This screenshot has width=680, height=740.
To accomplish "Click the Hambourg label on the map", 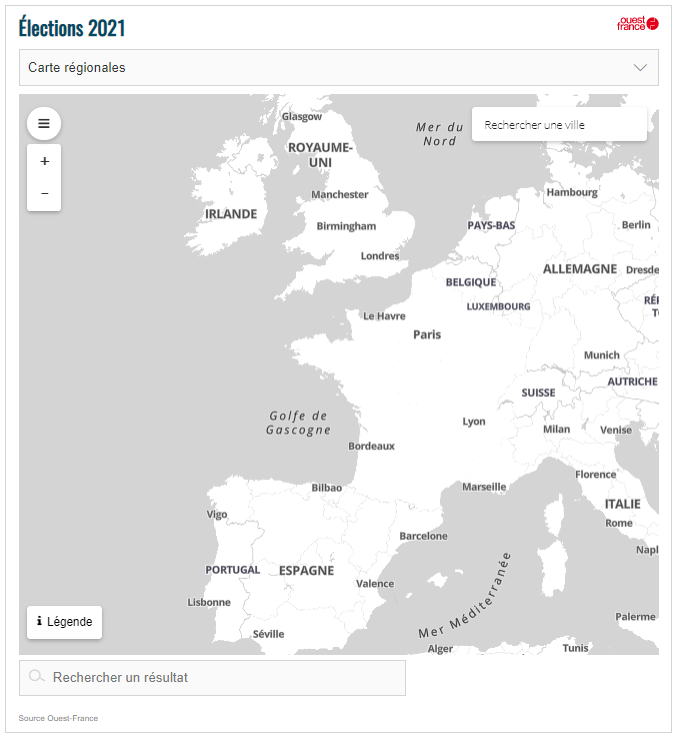I will click(572, 193).
